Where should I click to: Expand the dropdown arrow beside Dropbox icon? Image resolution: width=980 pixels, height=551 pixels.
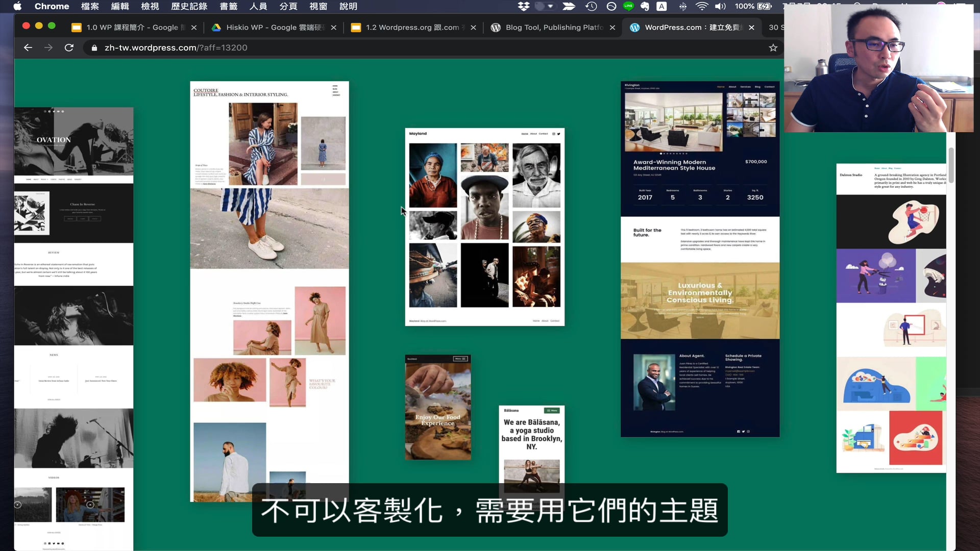coord(550,6)
